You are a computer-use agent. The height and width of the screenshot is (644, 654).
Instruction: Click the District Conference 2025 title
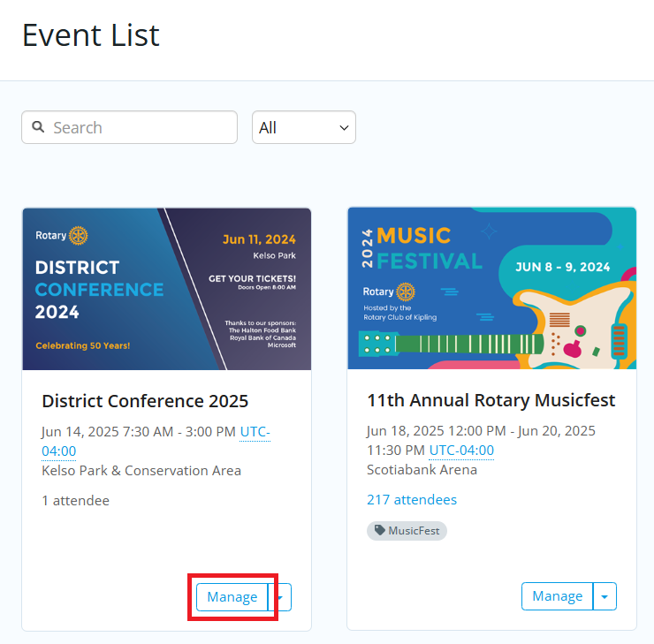(x=145, y=401)
